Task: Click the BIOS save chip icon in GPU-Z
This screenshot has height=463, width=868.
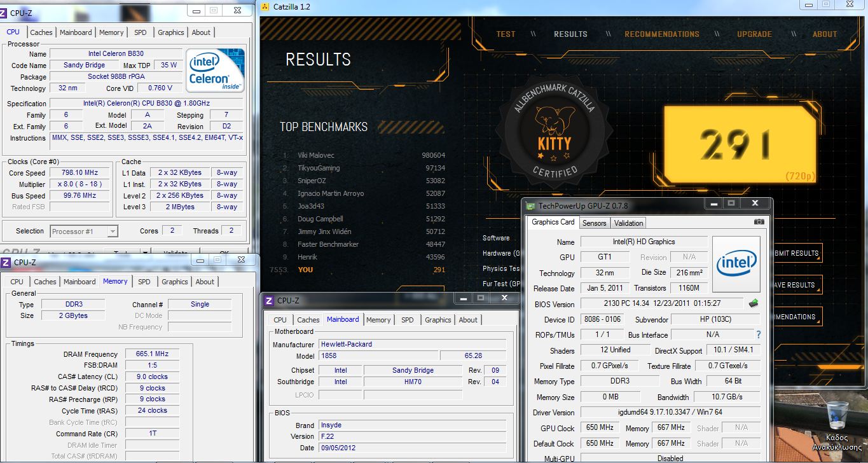Action: [754, 303]
